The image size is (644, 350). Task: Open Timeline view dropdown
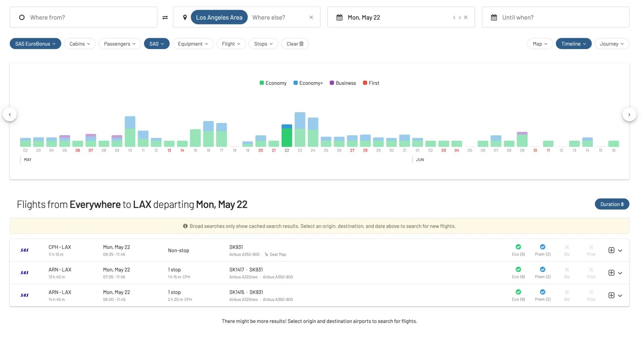coord(574,44)
